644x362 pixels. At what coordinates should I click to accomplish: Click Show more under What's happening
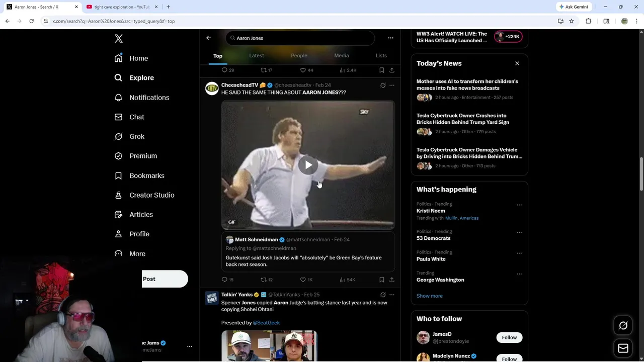(430, 296)
